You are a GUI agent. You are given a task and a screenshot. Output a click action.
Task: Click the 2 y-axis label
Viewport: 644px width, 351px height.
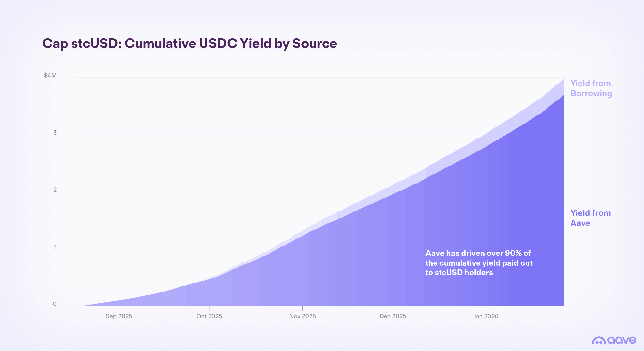(55, 190)
